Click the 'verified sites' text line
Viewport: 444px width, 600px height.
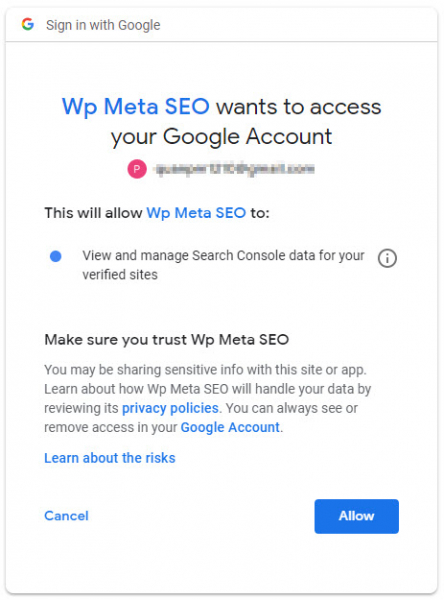click(x=120, y=275)
